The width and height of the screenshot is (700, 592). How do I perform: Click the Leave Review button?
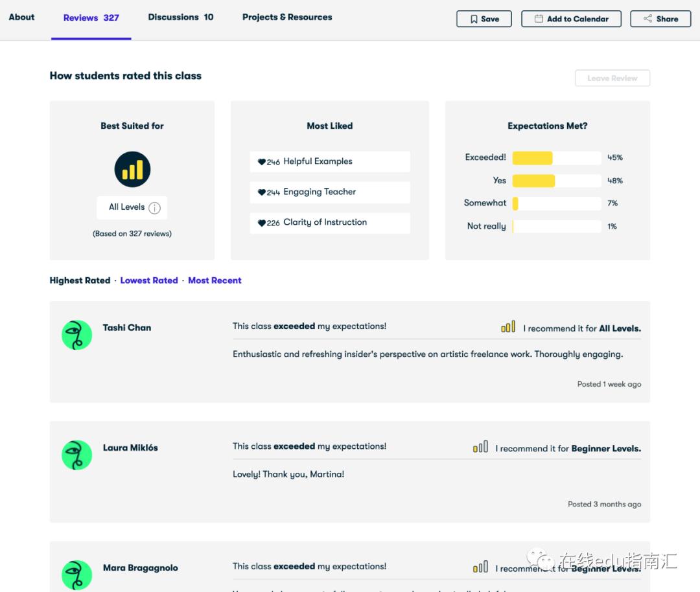[612, 78]
